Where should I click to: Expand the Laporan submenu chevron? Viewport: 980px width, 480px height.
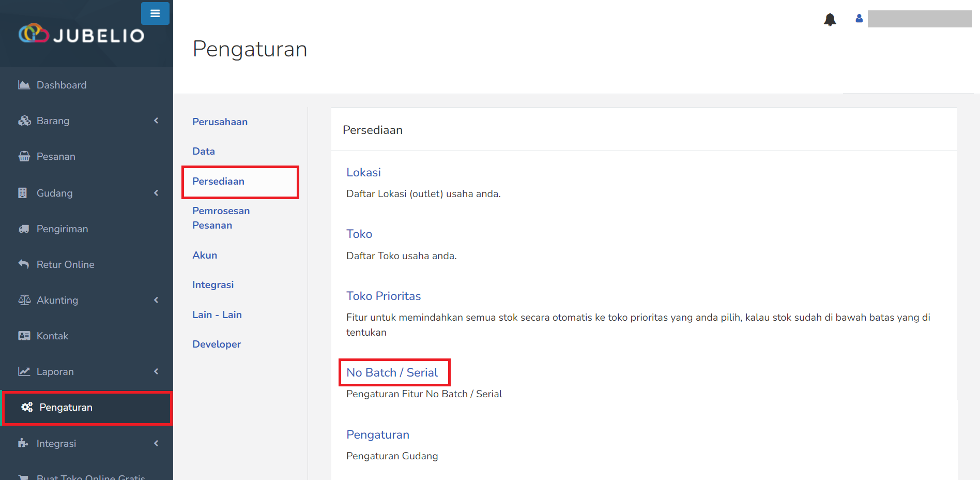(x=156, y=371)
